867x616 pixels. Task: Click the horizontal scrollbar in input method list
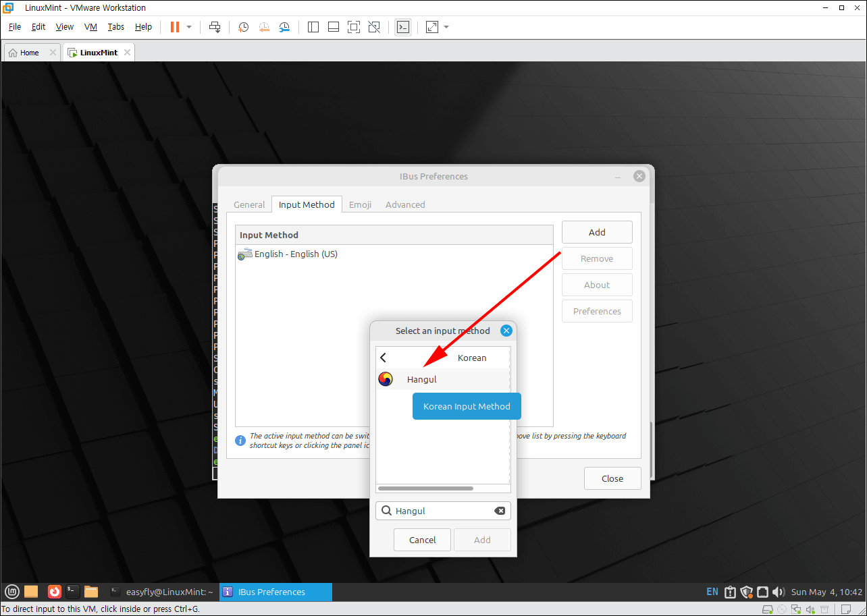(425, 488)
